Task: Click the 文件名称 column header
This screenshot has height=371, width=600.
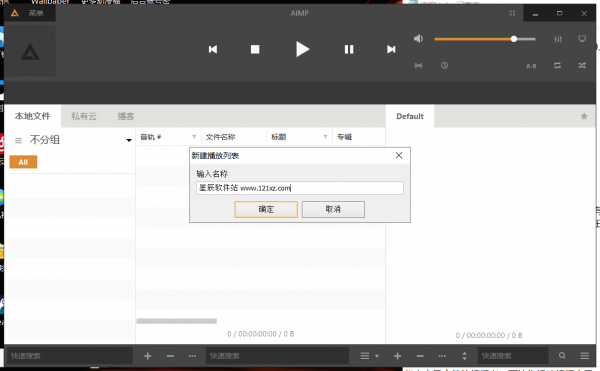Action: [234, 137]
